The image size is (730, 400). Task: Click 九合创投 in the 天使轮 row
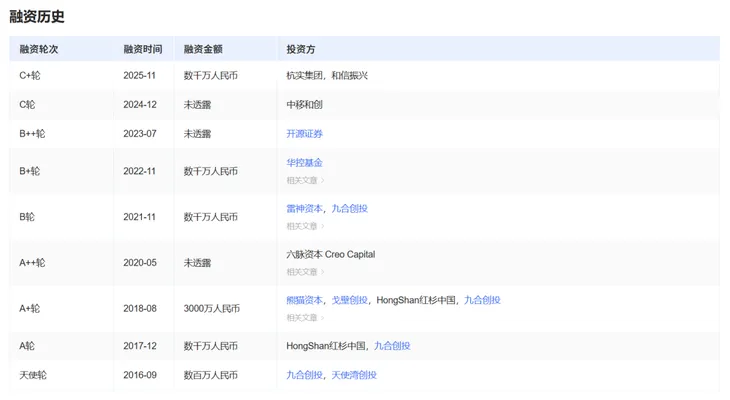(x=304, y=375)
